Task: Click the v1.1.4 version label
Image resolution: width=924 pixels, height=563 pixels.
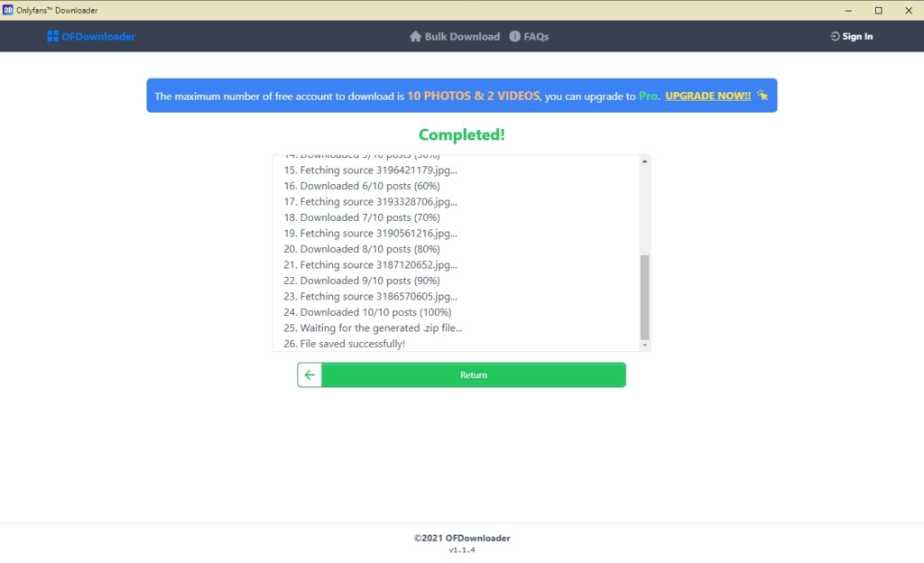Action: [x=462, y=550]
